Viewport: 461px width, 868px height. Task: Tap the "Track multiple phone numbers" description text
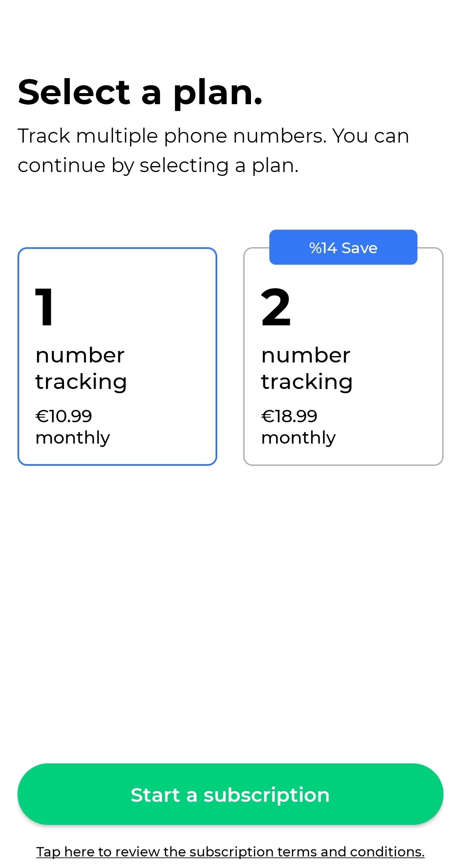213,137
